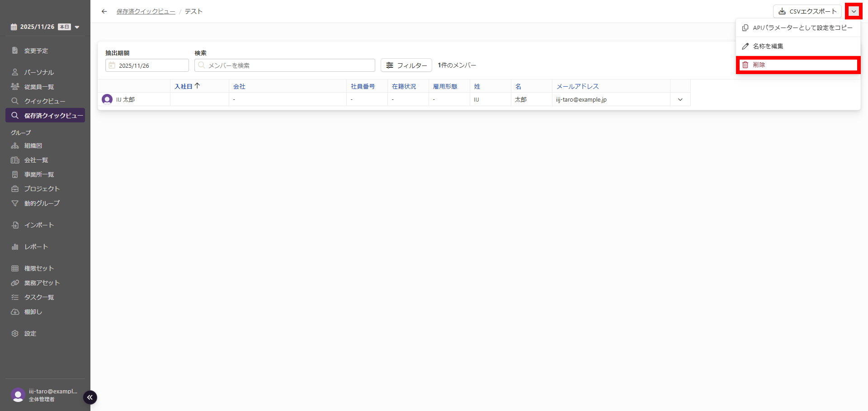Toggle the dropdown next to CSVエクスポート
Screen dimensions: 868x411
854,11
